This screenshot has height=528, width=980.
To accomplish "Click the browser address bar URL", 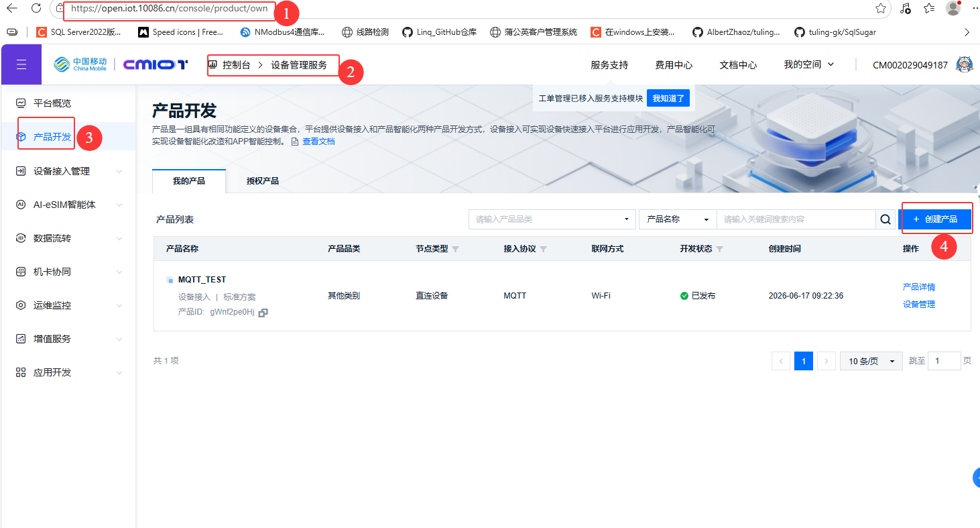I will (169, 9).
